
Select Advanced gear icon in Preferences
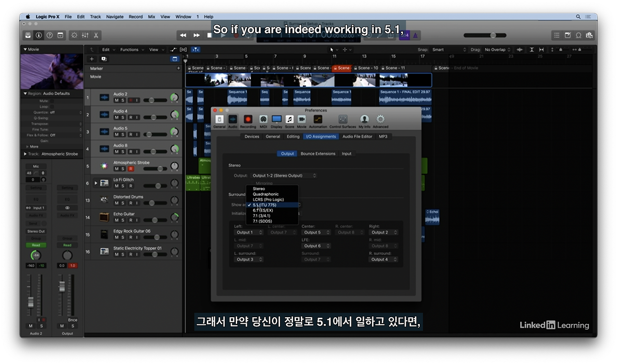[380, 121]
